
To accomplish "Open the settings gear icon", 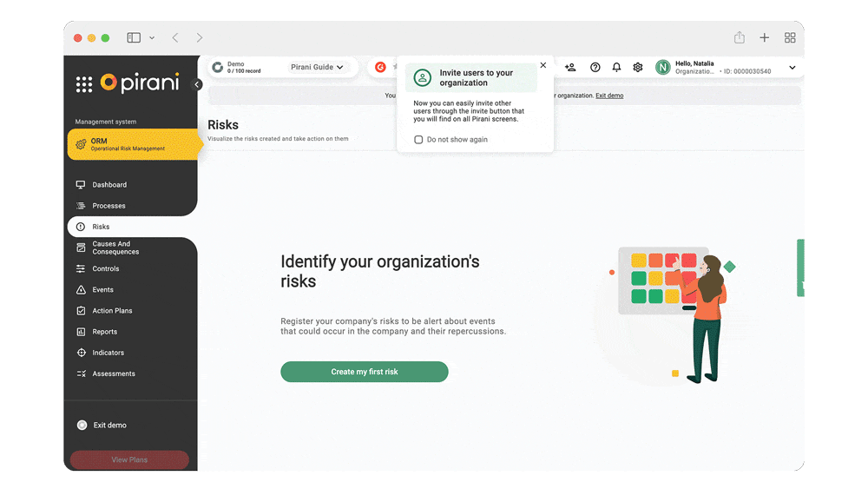I will (x=638, y=67).
